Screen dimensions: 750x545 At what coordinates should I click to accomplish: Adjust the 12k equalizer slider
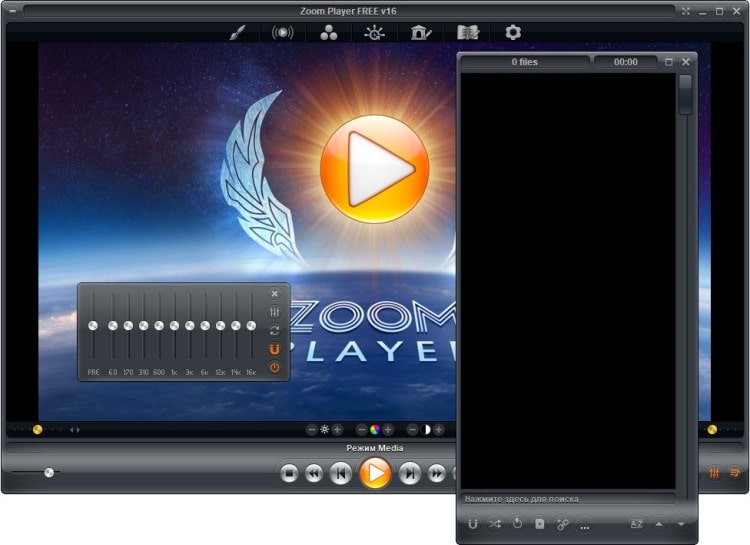click(220, 326)
